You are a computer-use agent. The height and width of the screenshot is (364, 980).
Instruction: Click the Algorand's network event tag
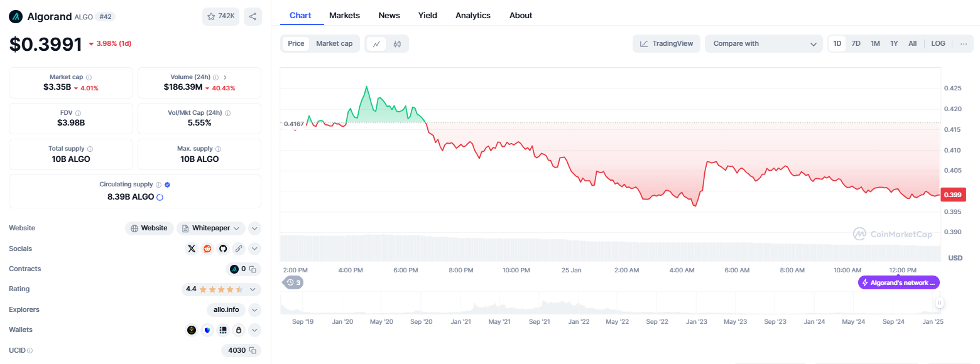tap(899, 283)
